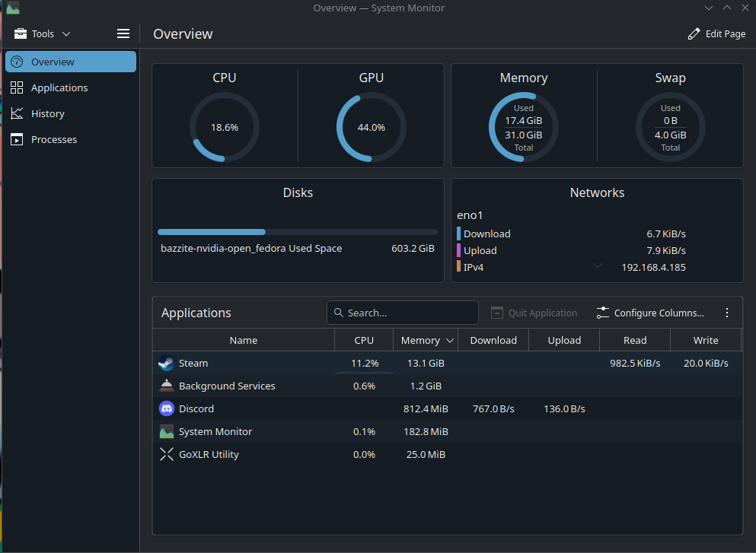
Task: Click the Search applications input field
Action: pos(403,313)
